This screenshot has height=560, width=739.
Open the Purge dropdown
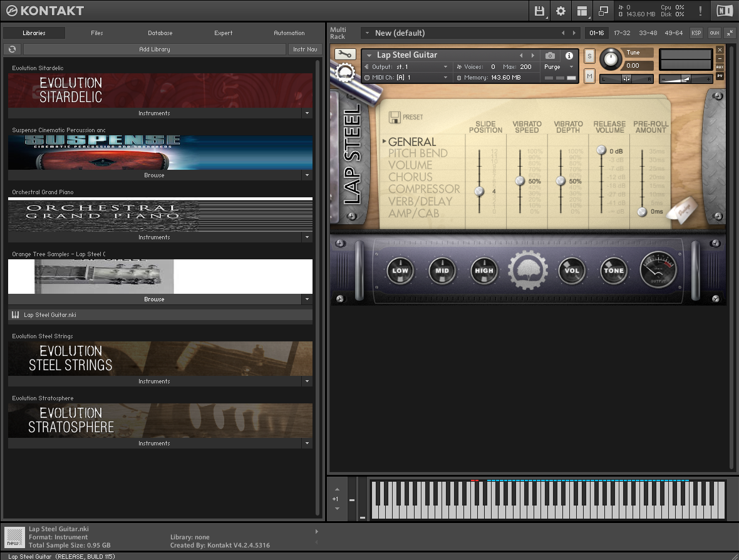[559, 67]
